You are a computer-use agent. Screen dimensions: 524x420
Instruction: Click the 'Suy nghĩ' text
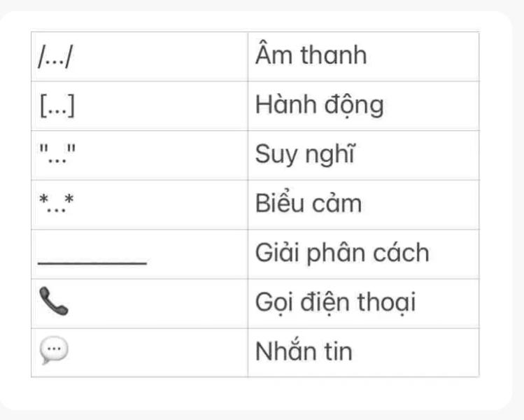click(x=306, y=155)
